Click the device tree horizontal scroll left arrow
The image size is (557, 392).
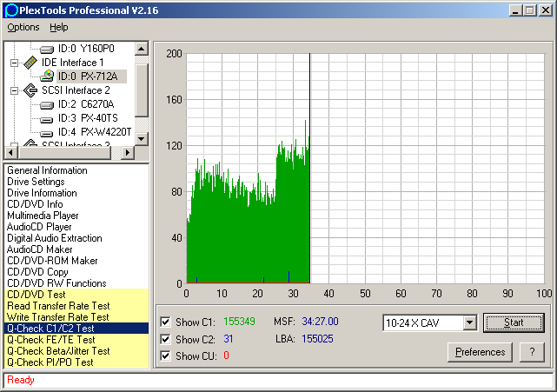11,153
